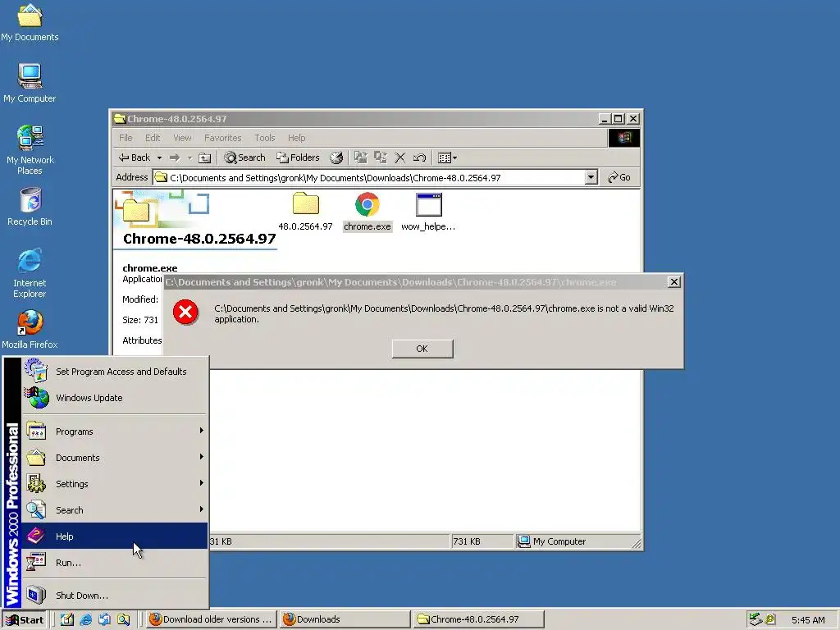
Task: Open My Computer desktop icon
Action: (30, 84)
